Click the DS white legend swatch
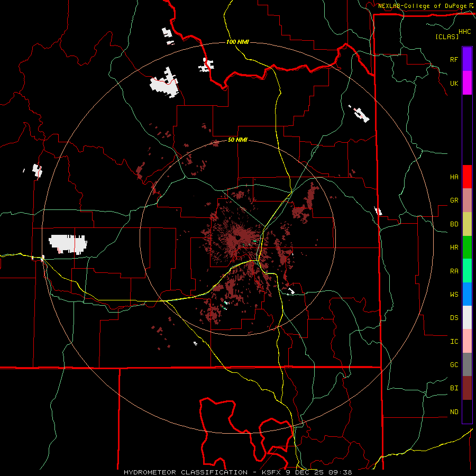Screen dimensions: 476x476 coord(467,317)
